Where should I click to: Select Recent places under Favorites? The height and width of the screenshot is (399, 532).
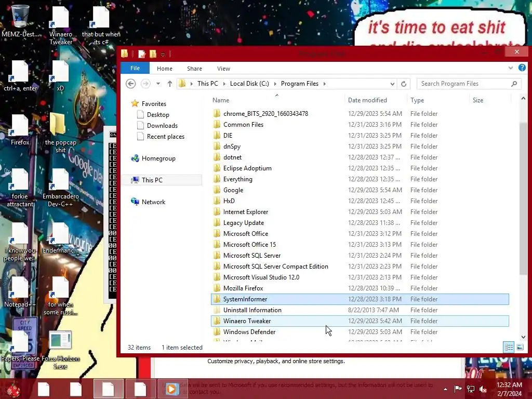(166, 137)
